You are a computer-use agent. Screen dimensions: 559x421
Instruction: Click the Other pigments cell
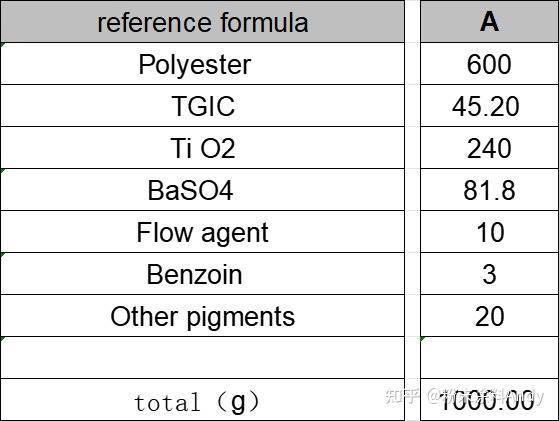pyautogui.click(x=202, y=316)
